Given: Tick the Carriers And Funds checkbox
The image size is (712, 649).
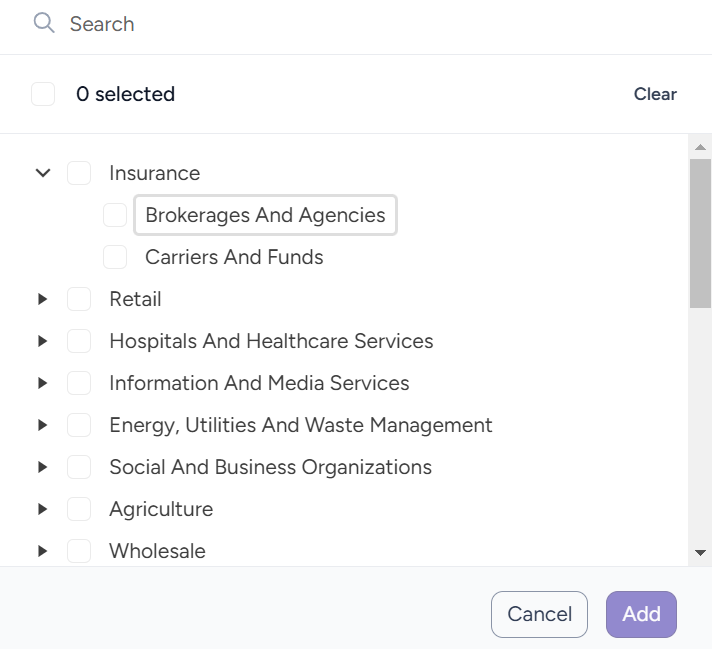Looking at the screenshot, I should tap(115, 257).
